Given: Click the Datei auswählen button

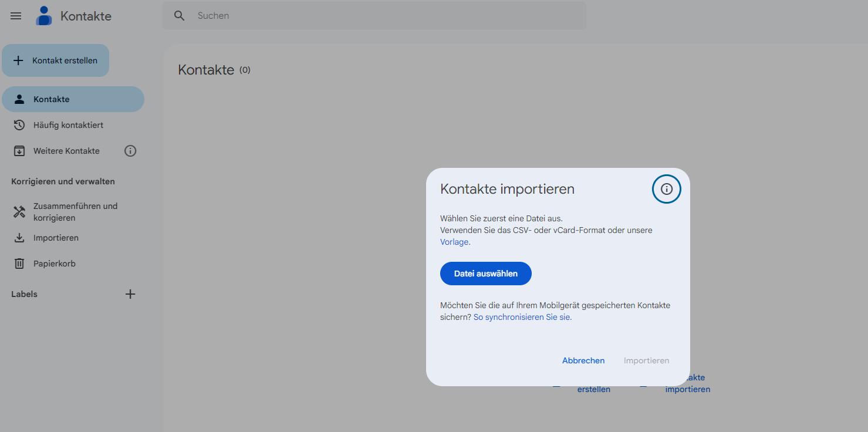Looking at the screenshot, I should (x=485, y=274).
